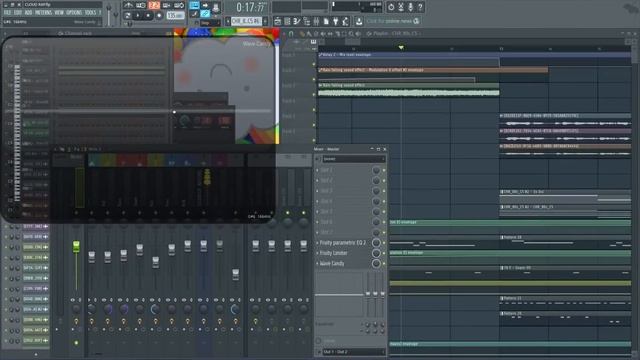Open the plugin picker plug icon
The height and width of the screenshot is (360, 640).
pos(336,21)
